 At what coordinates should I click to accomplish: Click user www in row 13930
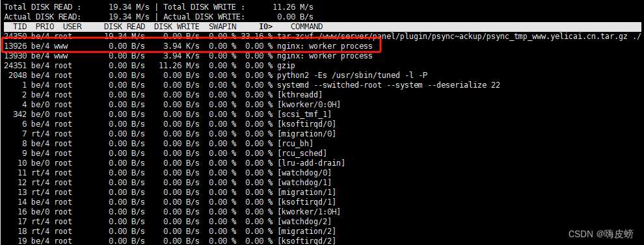pos(60,56)
